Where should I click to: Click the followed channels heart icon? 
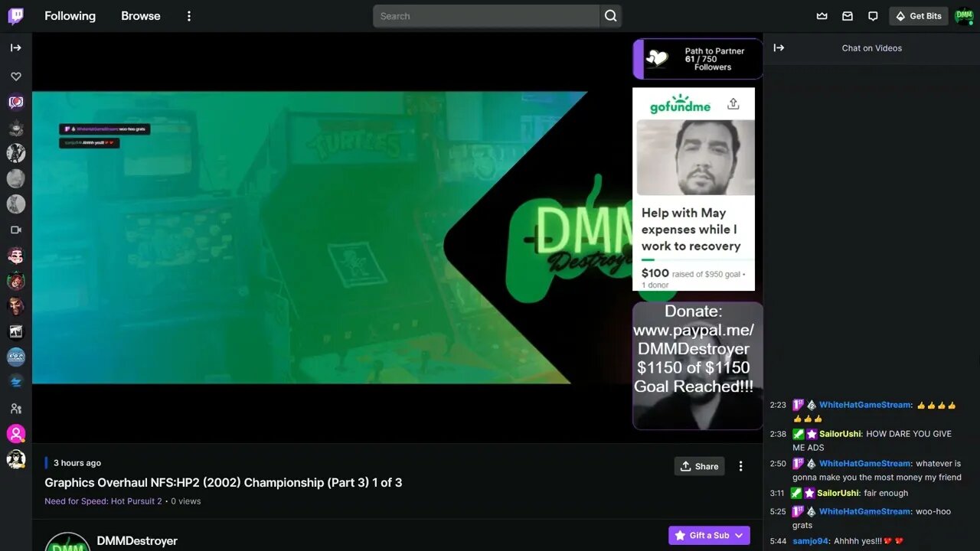[16, 77]
